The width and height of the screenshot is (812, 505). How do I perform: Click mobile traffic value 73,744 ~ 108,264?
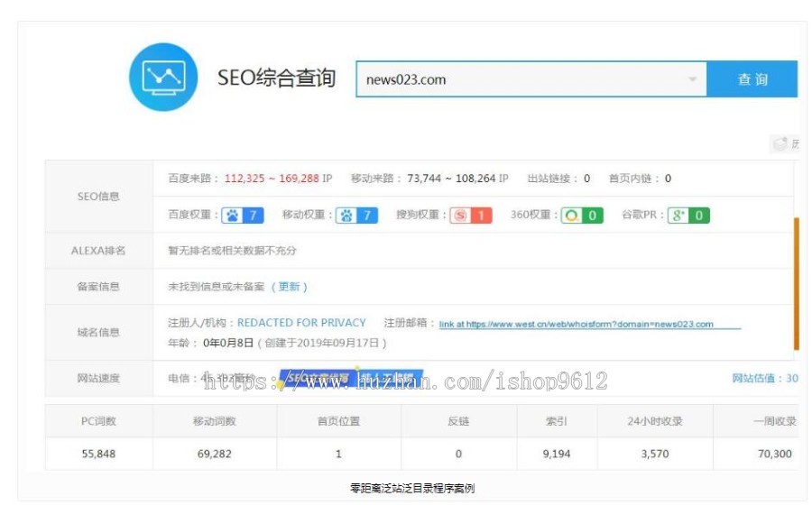(451, 179)
